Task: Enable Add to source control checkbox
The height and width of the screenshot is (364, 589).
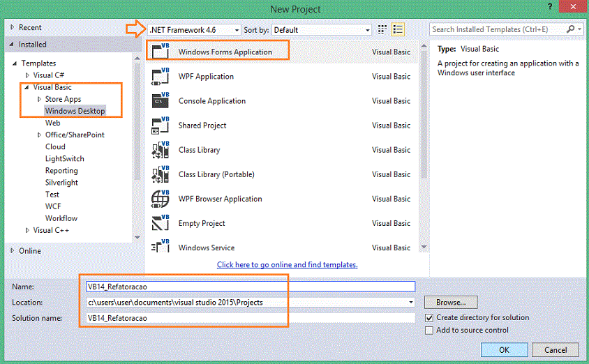Action: [x=429, y=331]
